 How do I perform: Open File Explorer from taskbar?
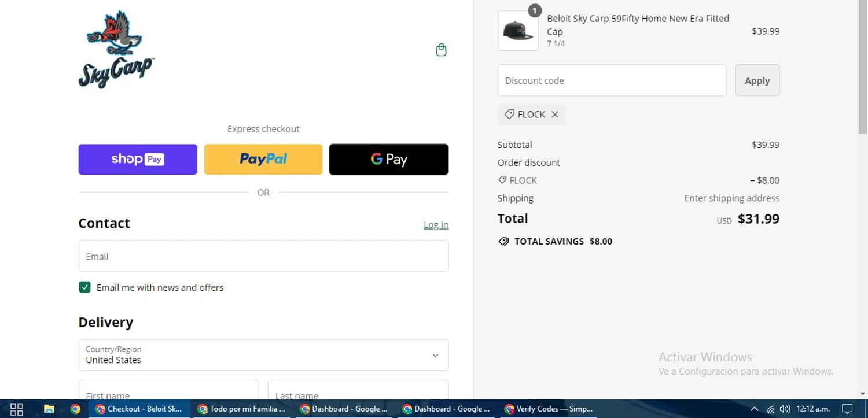pos(49,409)
